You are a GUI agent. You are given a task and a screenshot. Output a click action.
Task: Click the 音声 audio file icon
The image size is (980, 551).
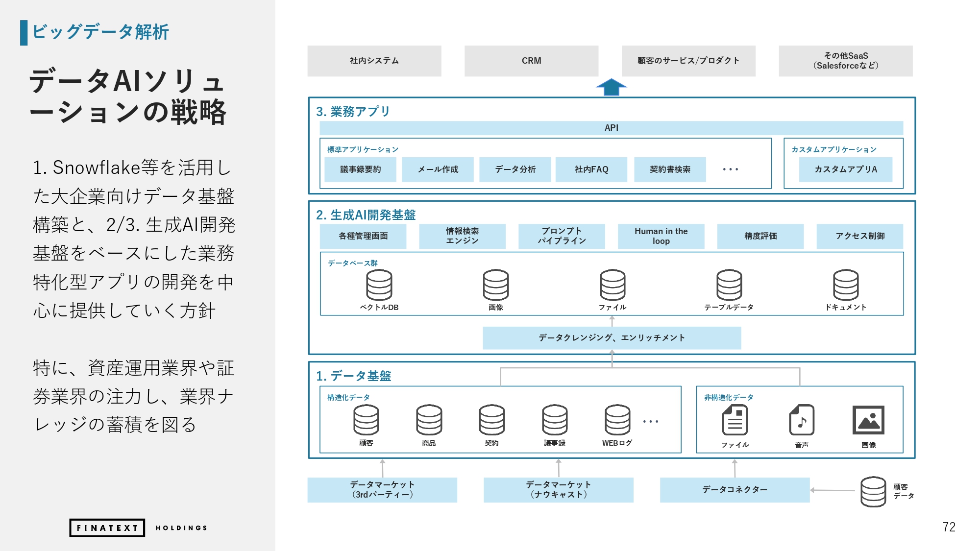(x=802, y=420)
